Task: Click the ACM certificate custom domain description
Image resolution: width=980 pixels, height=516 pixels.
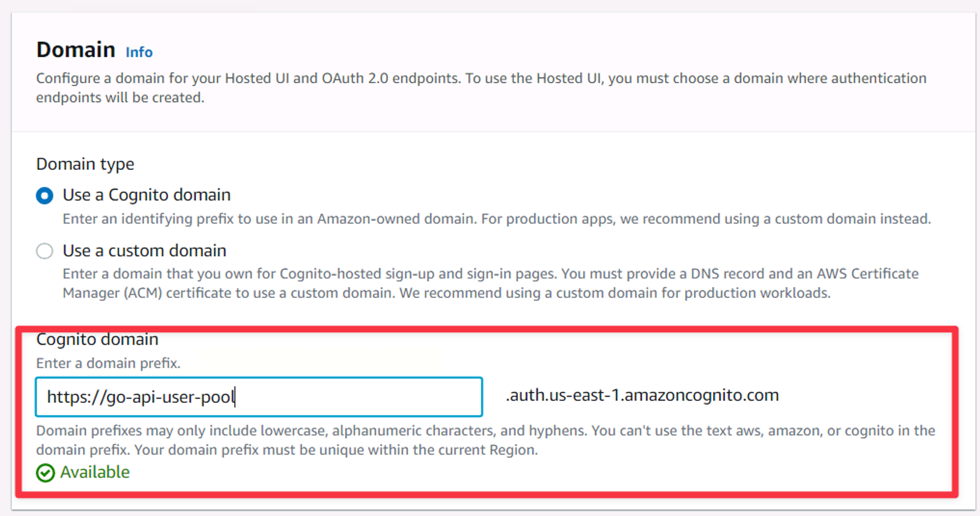Action: click(x=490, y=283)
